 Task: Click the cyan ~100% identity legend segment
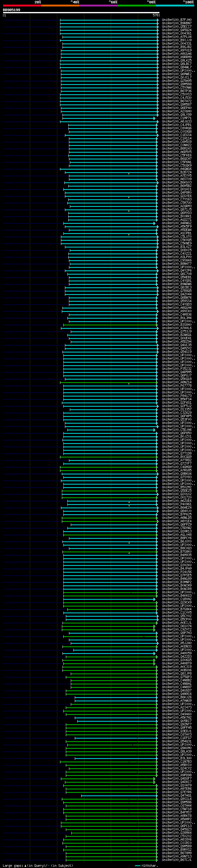pos(175,6)
